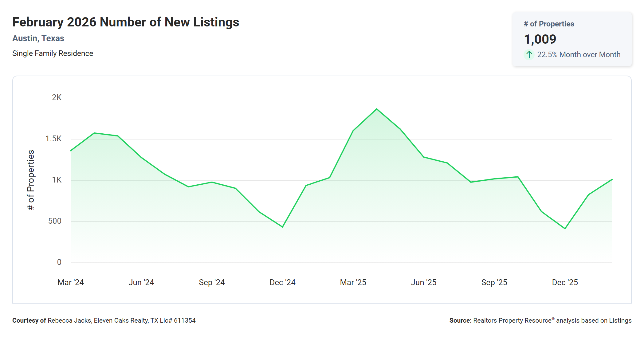This screenshot has width=644, height=338.
Task: Click the '22.5% Month over Month' text
Action: pos(579,55)
